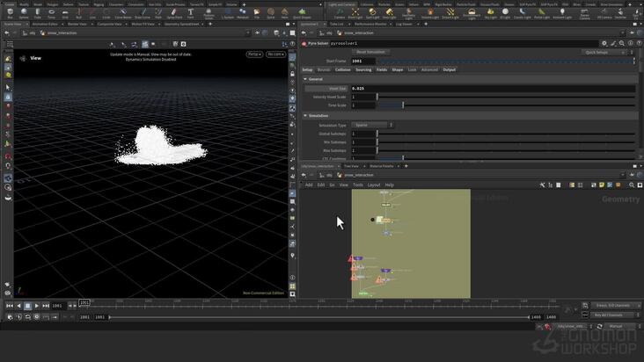Open the network editor Add menu
The width and height of the screenshot is (644, 362).
coord(309,185)
